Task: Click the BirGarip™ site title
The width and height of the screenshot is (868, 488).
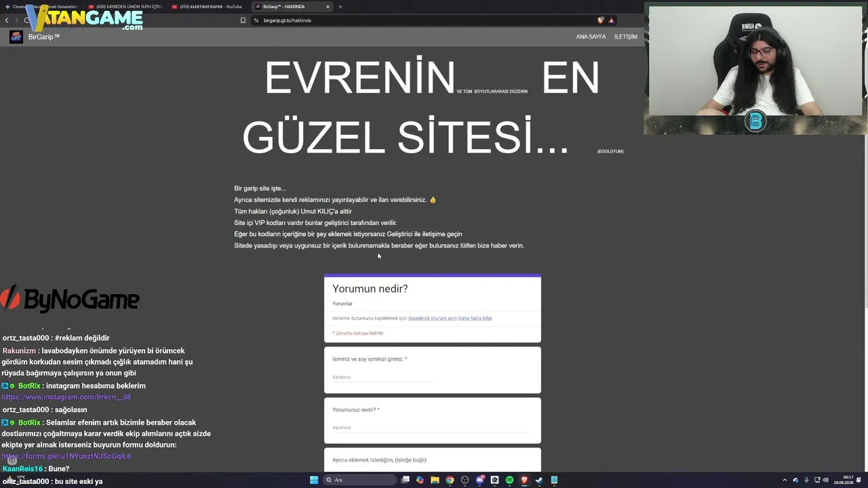Action: (x=44, y=37)
